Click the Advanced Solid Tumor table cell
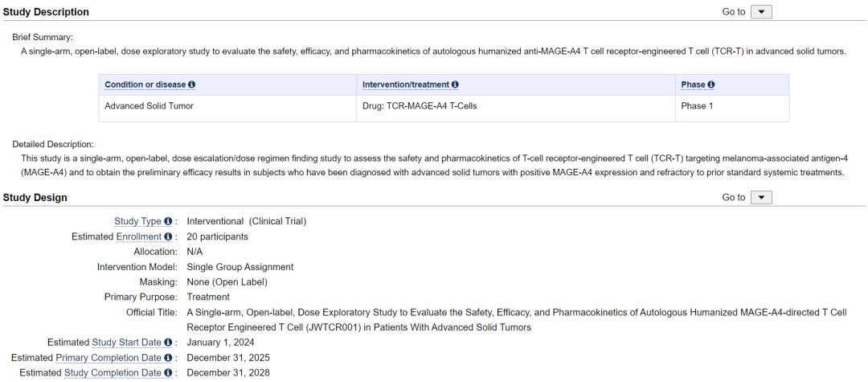This screenshot has height=382, width=868. (149, 106)
